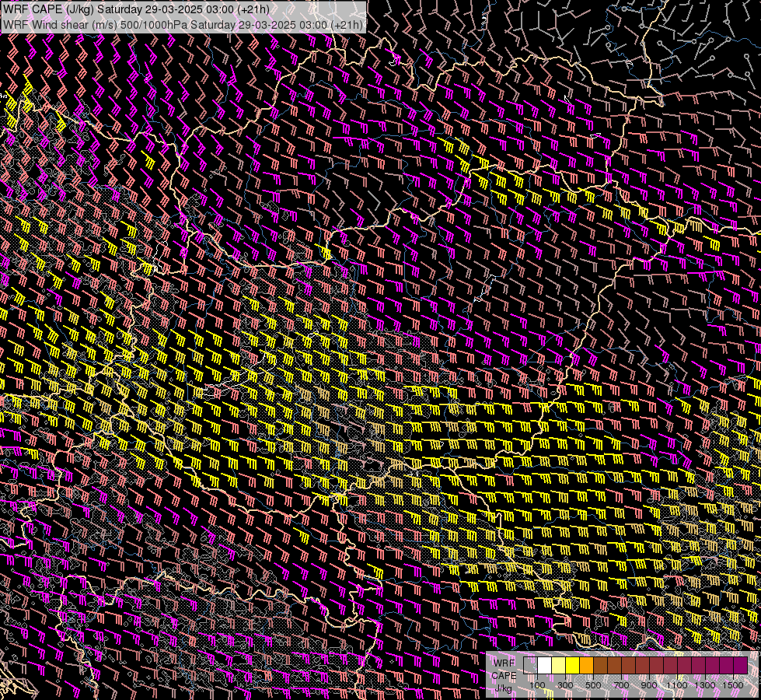Click the bright yellow legend swatch
Viewport: 761px width, 700px height.
573,666
